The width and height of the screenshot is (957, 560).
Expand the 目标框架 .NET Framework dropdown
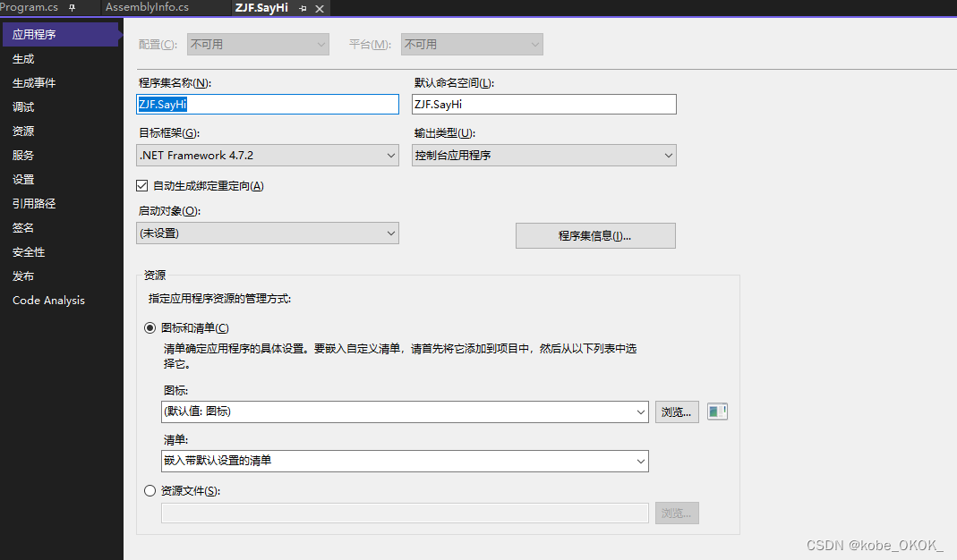pos(268,156)
